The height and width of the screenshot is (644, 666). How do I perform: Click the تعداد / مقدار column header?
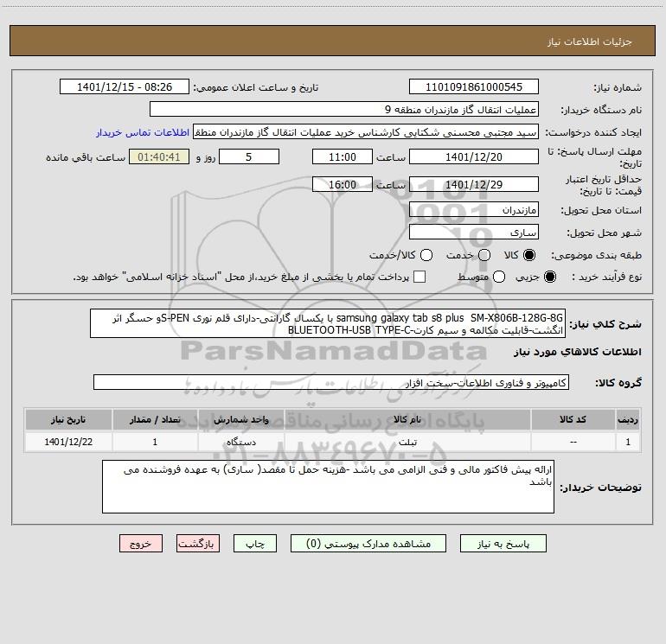155,420
